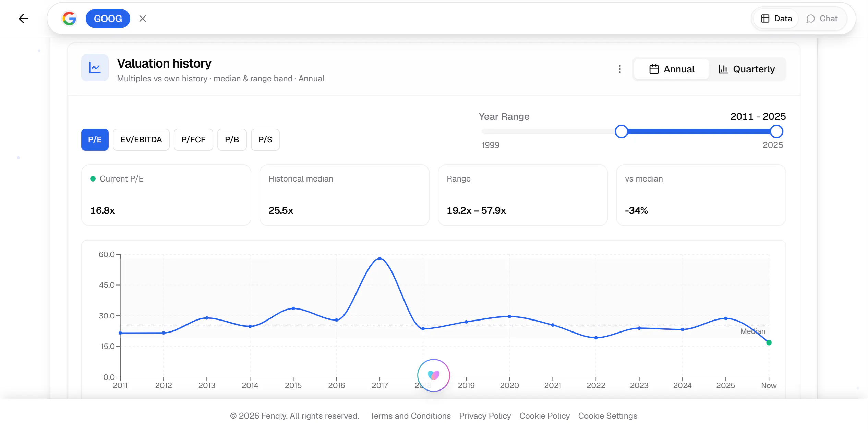868x431 pixels.
Task: Select the P/FCF multiple
Action: point(193,140)
